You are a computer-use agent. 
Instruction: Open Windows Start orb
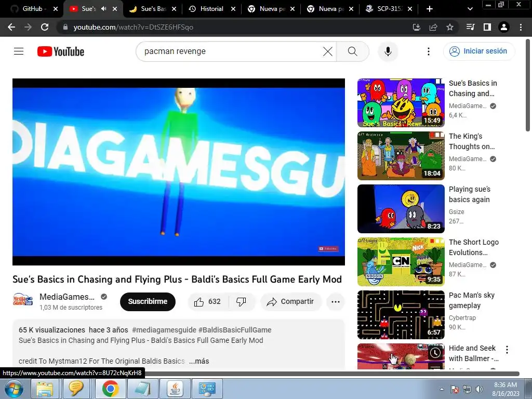coord(14,389)
